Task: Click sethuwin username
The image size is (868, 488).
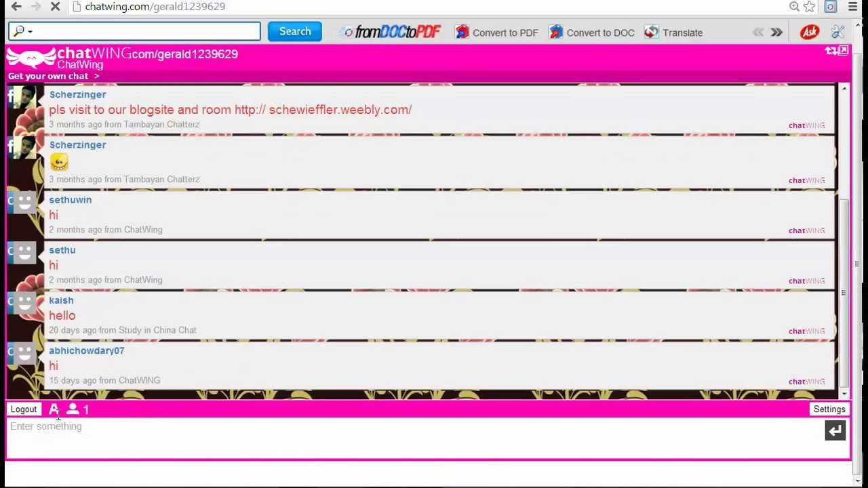Action: [70, 200]
